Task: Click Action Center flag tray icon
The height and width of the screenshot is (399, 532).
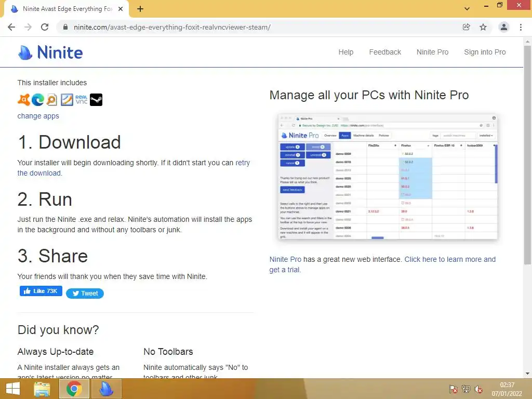Action: [453, 389]
